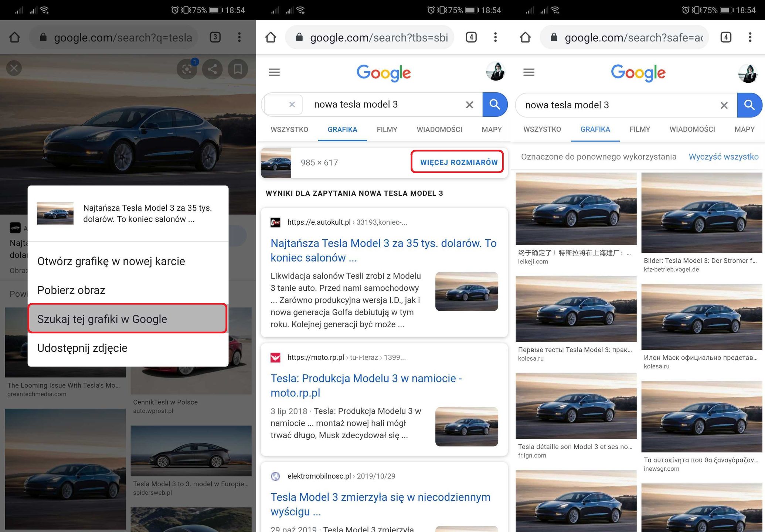765x532 pixels.
Task: Switch to the FILMY tab
Action: pyautogui.click(x=387, y=129)
